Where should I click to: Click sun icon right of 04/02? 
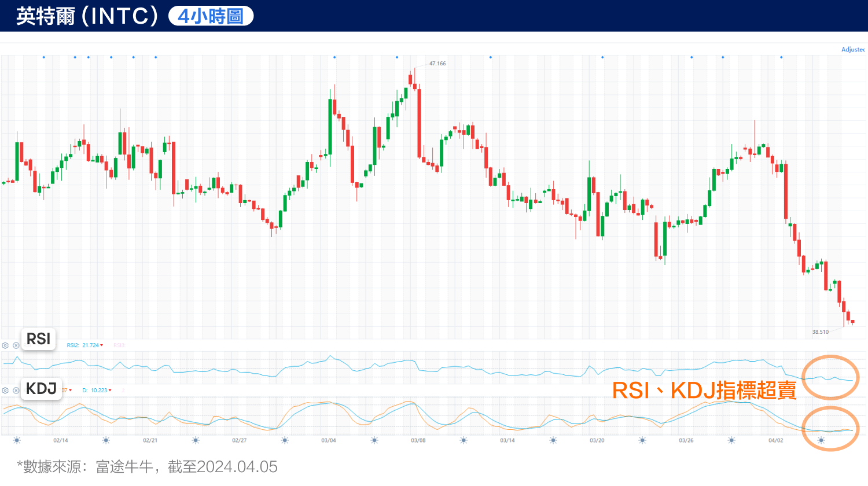pyautogui.click(x=821, y=440)
